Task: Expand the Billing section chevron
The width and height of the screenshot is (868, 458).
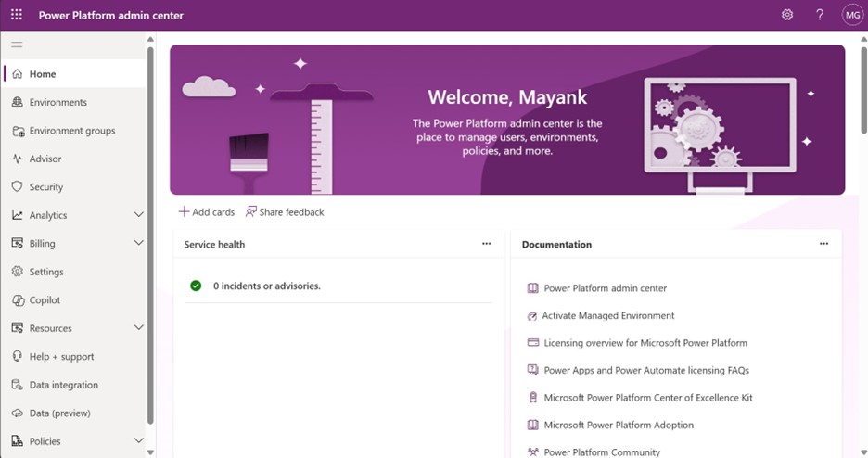Action: (x=139, y=243)
